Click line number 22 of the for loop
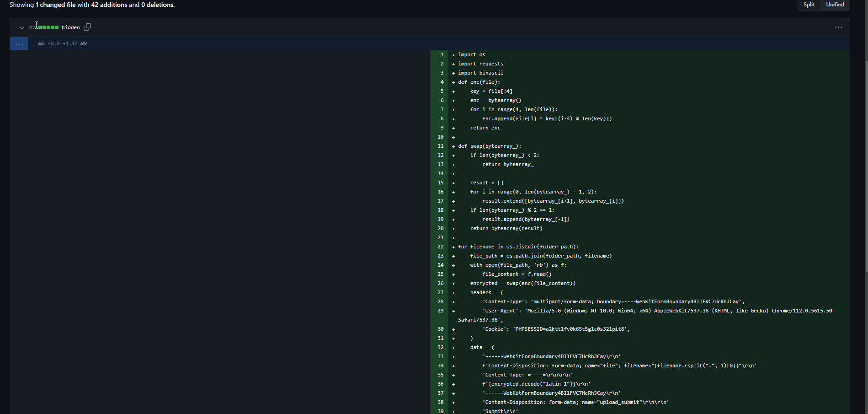 [439, 247]
